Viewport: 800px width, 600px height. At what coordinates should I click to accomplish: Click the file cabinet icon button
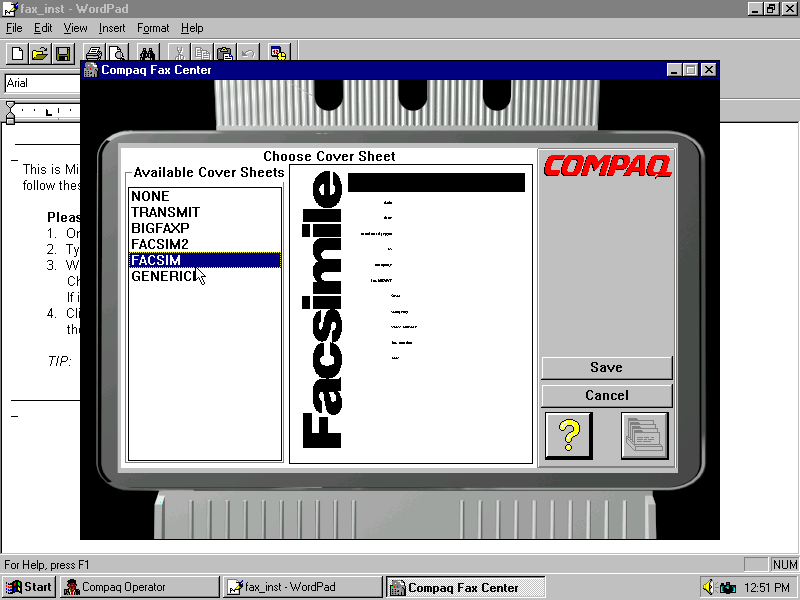[x=644, y=436]
